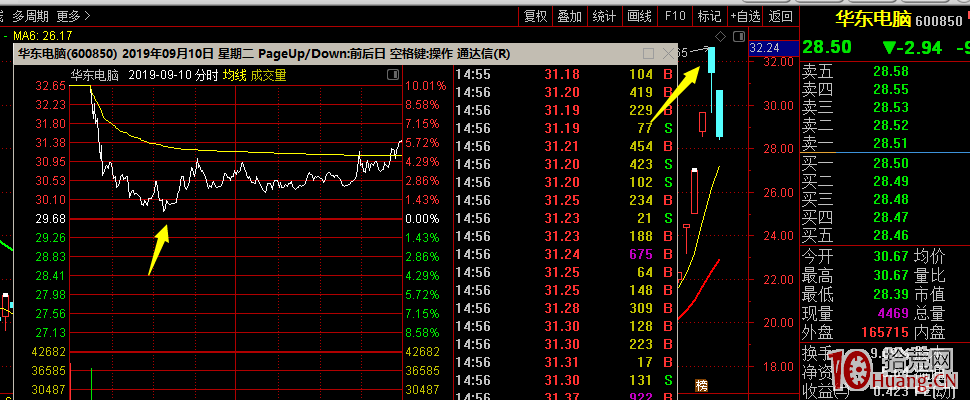Click the 现量 value 4469
Image resolution: width=970 pixels, height=400 pixels.
[891, 313]
